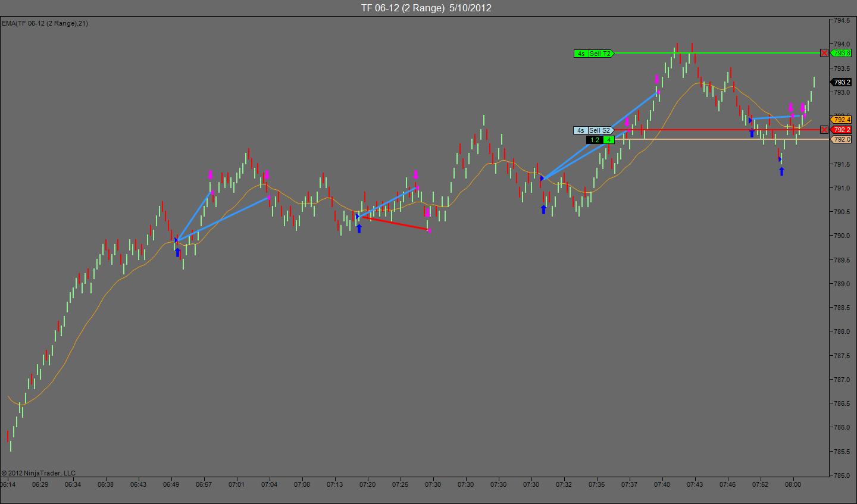Screen dimensions: 857x504
Task: Click the 791.5 price axis label
Action: coord(842,164)
